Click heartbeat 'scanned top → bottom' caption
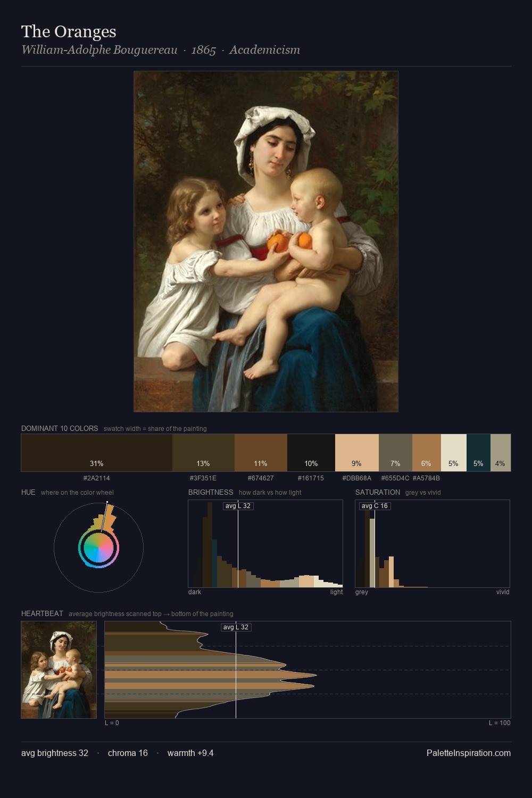 (x=151, y=614)
